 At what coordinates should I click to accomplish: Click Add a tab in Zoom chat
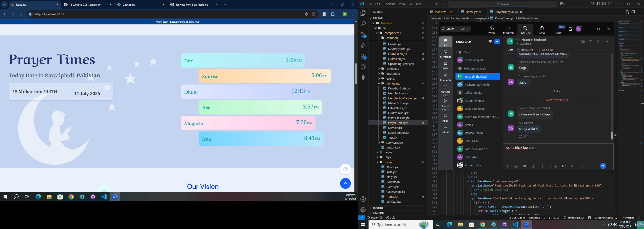546,50
